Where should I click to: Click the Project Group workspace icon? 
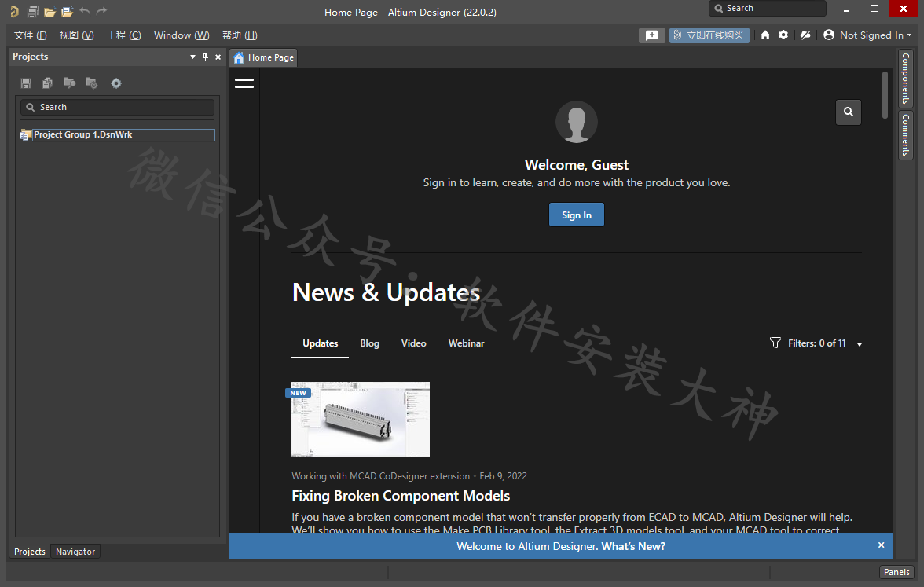25,135
